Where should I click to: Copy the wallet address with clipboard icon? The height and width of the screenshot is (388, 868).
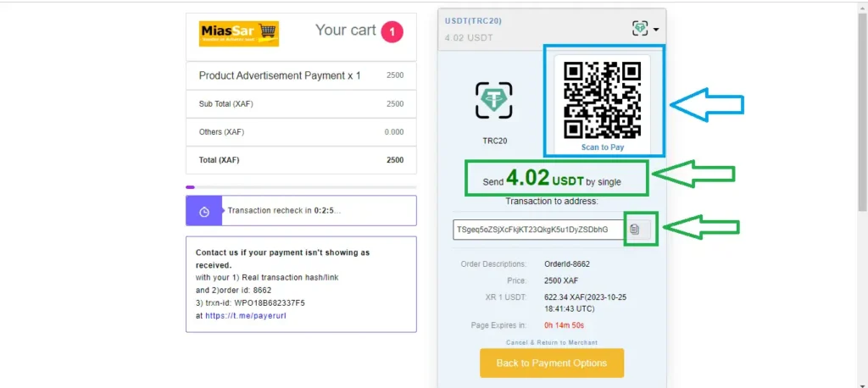coord(635,229)
